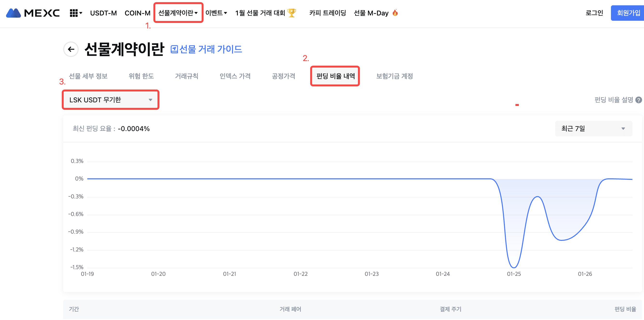This screenshot has width=644, height=320.
Task: Select the 위험 한도 tab
Action: (x=141, y=76)
